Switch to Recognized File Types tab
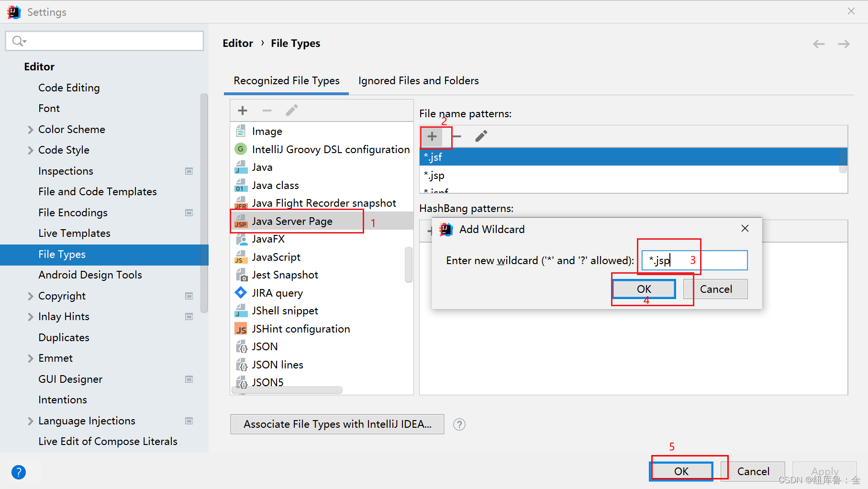Viewport: 868px width, 489px height. click(286, 81)
